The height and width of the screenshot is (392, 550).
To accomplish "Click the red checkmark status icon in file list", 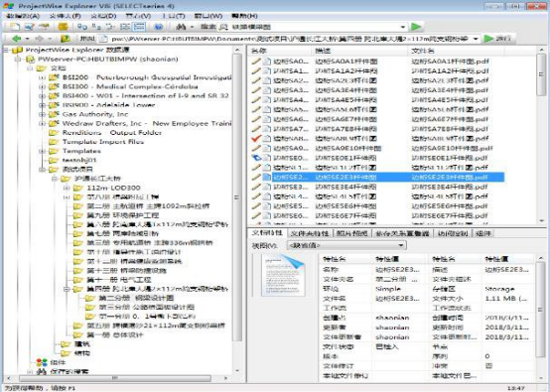I will 256,139.
